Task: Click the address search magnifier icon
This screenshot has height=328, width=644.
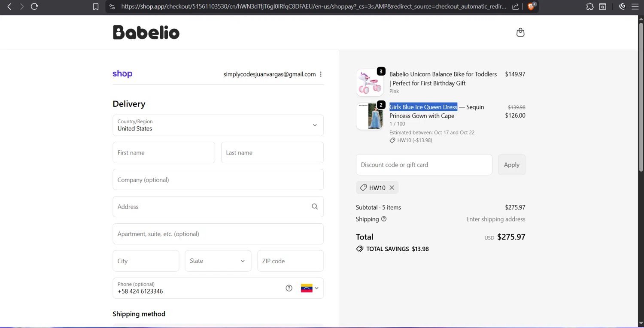Action: pos(315,207)
